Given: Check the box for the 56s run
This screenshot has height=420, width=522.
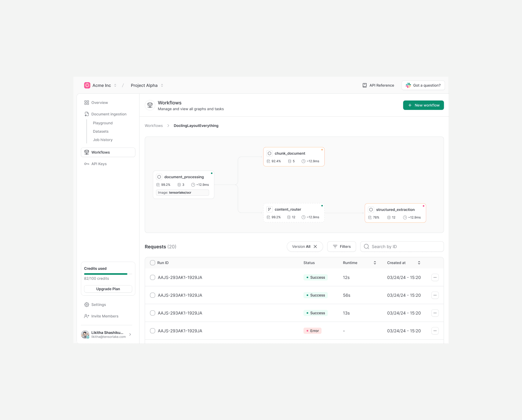Looking at the screenshot, I should (x=152, y=295).
